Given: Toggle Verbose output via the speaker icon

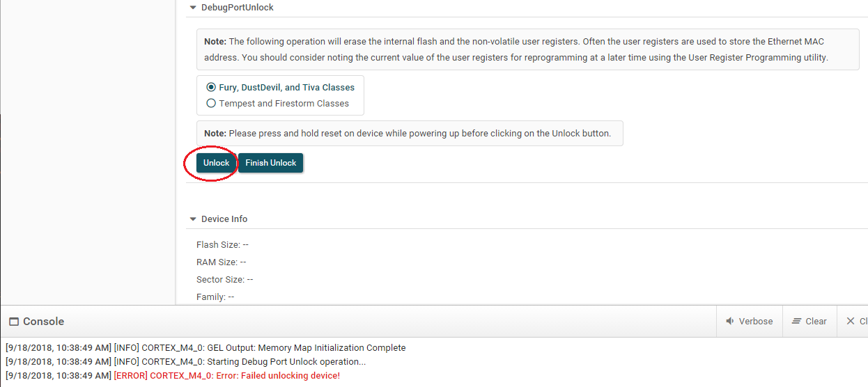Looking at the screenshot, I should [x=730, y=321].
